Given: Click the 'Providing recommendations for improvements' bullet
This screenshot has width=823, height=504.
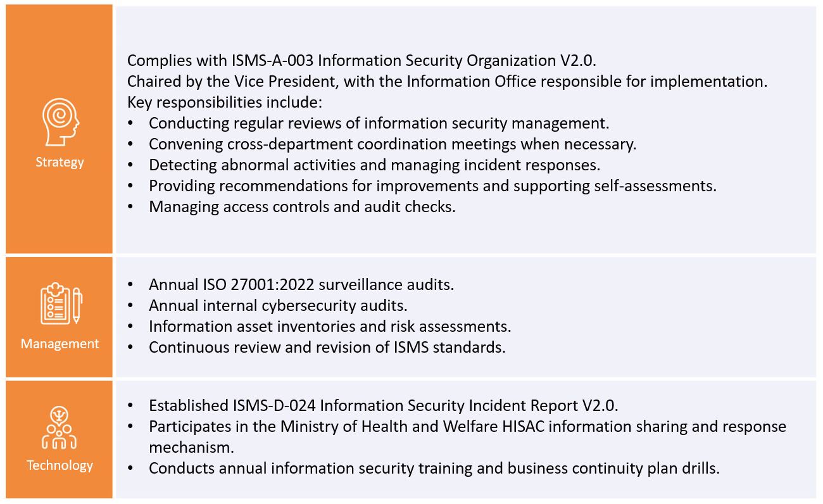Looking at the screenshot, I should point(432,186).
